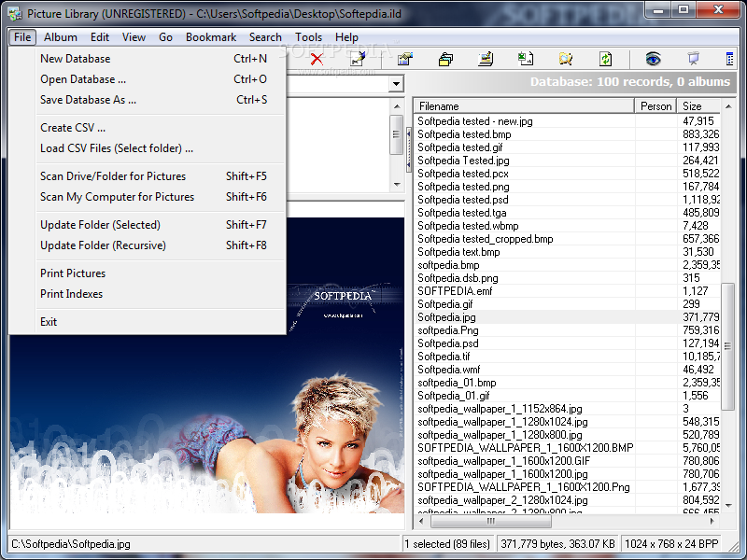Click the file list vertical scrollbar thumb
The height and width of the screenshot is (560, 747).
click(x=727, y=346)
